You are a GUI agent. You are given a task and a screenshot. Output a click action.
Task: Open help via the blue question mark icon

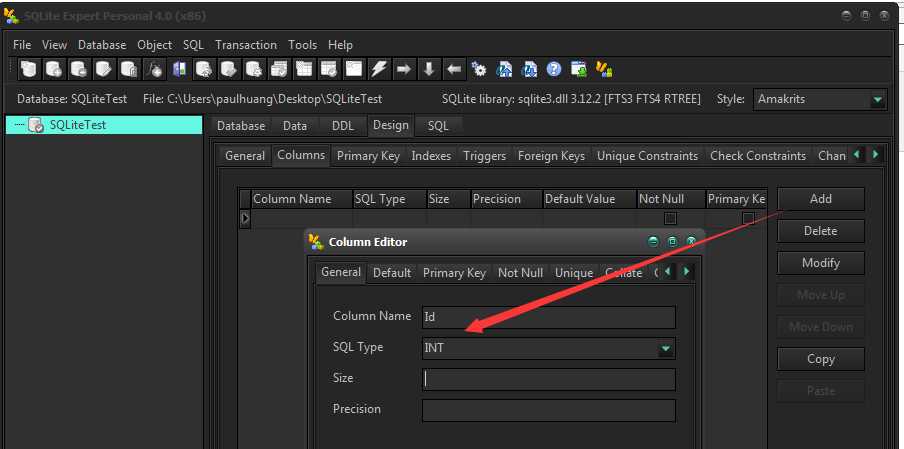pos(554,69)
